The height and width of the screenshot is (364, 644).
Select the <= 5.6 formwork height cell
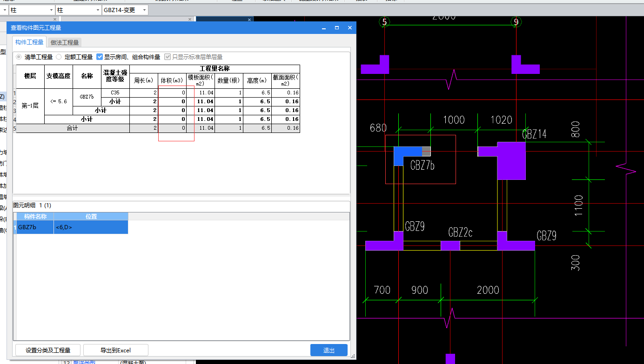coord(59,101)
